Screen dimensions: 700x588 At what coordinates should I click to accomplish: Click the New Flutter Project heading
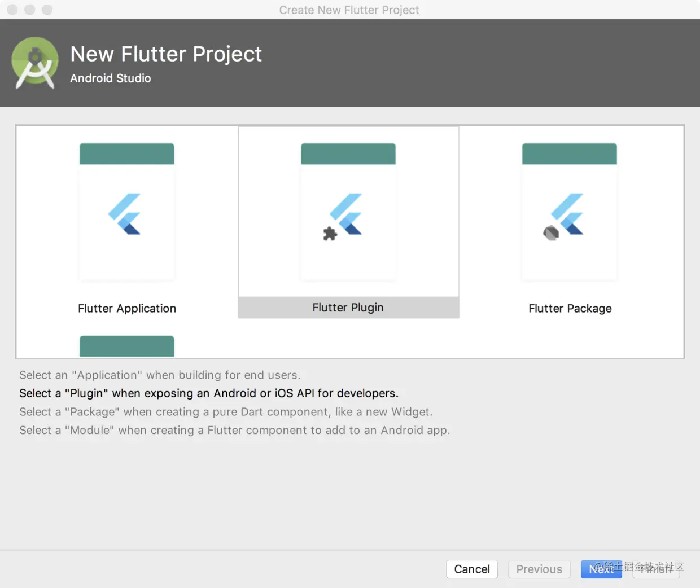166,54
